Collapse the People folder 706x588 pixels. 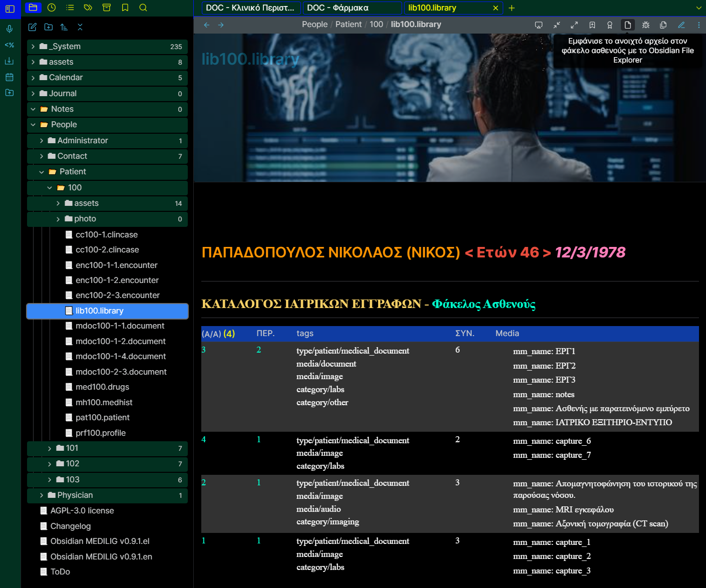[107, 125]
